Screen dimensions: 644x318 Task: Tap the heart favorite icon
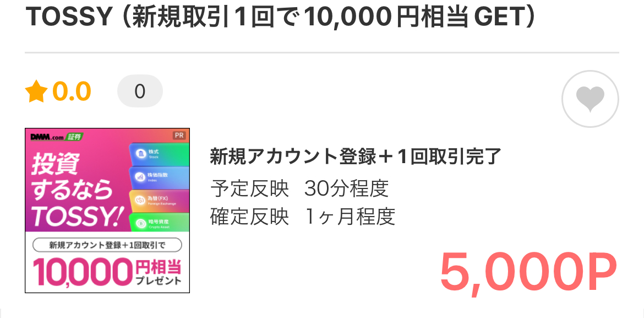click(590, 99)
